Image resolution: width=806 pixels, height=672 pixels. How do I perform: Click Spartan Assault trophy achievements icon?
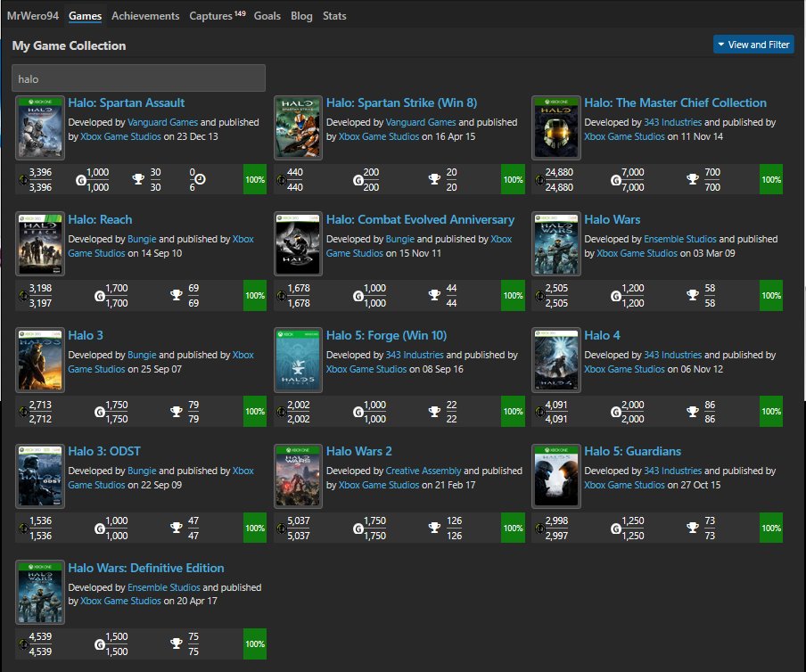(138, 179)
